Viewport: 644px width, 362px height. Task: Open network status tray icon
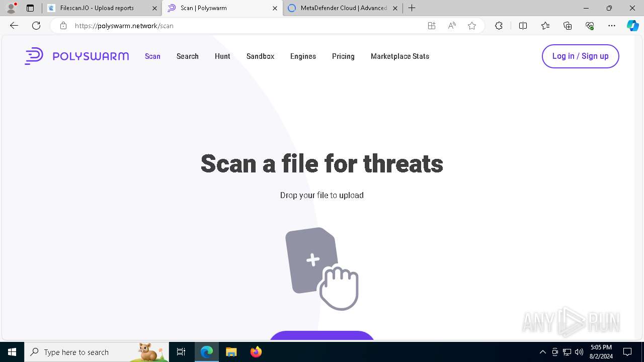click(567, 352)
